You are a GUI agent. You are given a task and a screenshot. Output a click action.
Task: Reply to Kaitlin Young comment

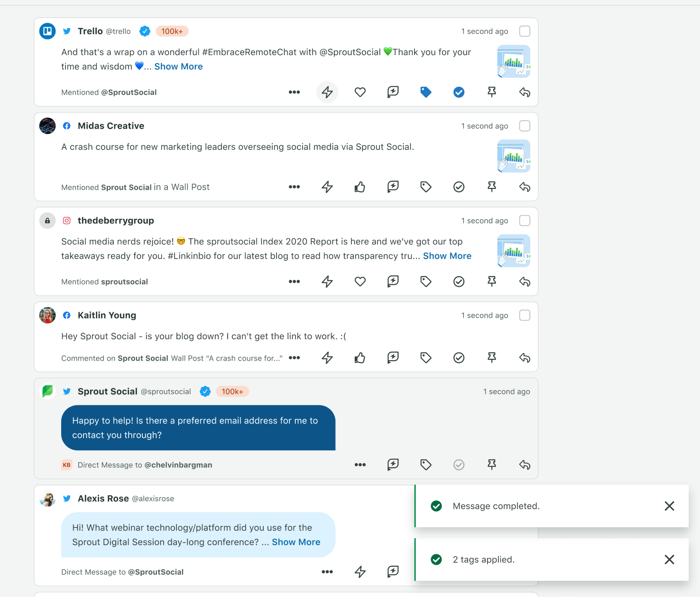[x=525, y=358]
